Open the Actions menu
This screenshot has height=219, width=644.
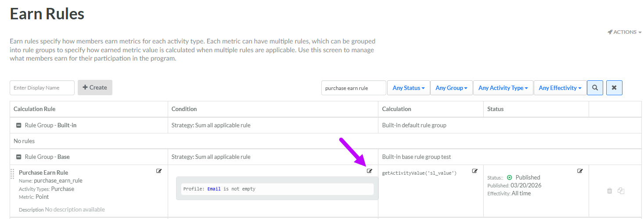(625, 32)
